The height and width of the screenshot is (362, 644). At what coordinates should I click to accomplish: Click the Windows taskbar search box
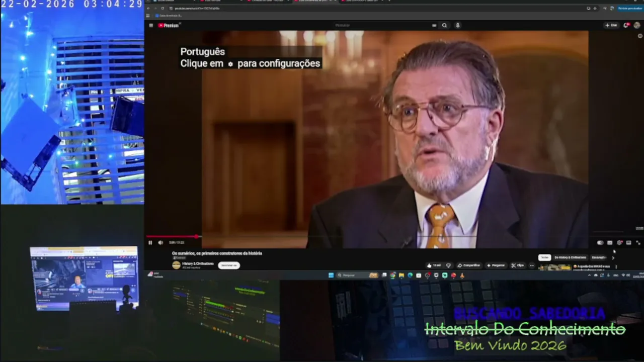pos(357,275)
